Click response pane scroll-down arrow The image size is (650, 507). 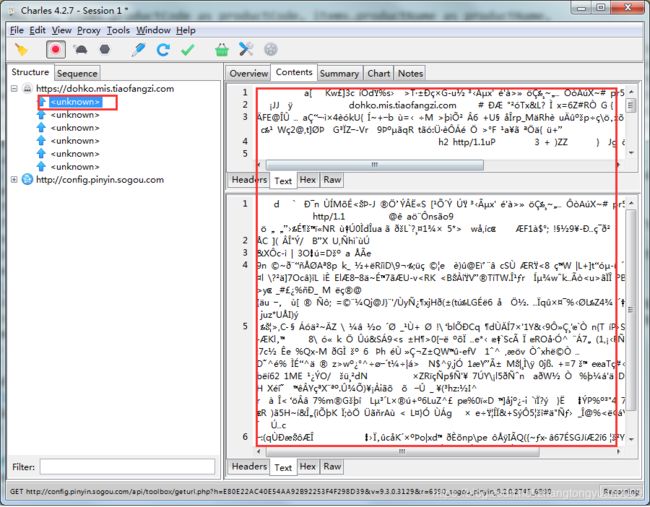point(631,439)
